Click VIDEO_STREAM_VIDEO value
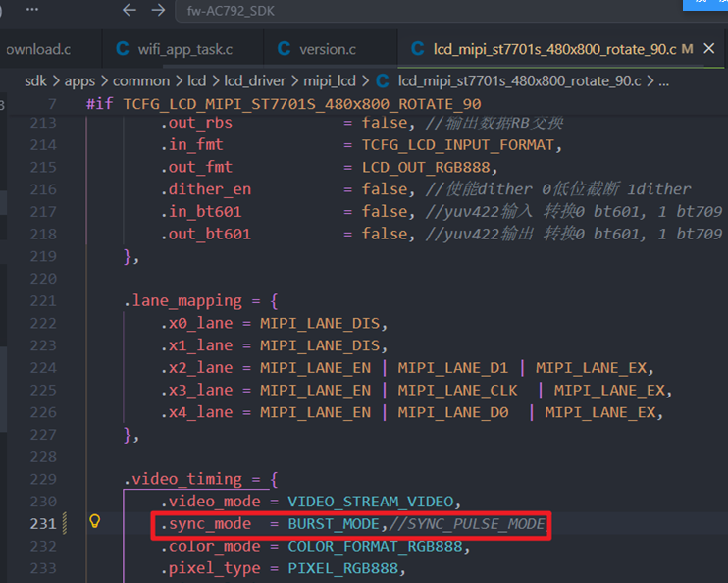 371,502
